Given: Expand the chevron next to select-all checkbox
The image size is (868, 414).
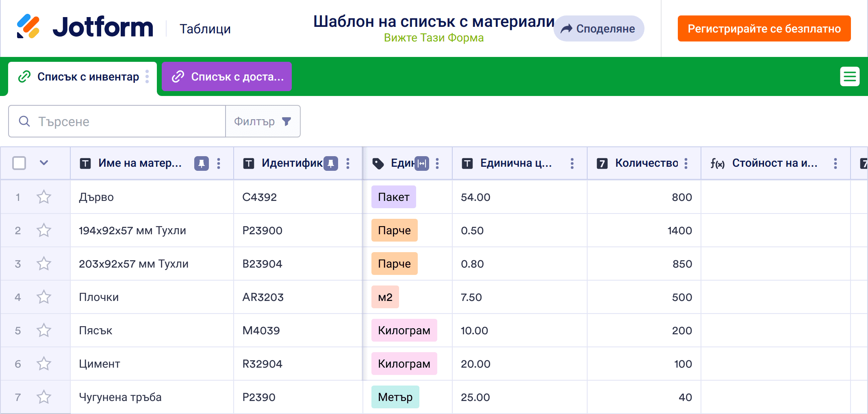Looking at the screenshot, I should coord(44,163).
